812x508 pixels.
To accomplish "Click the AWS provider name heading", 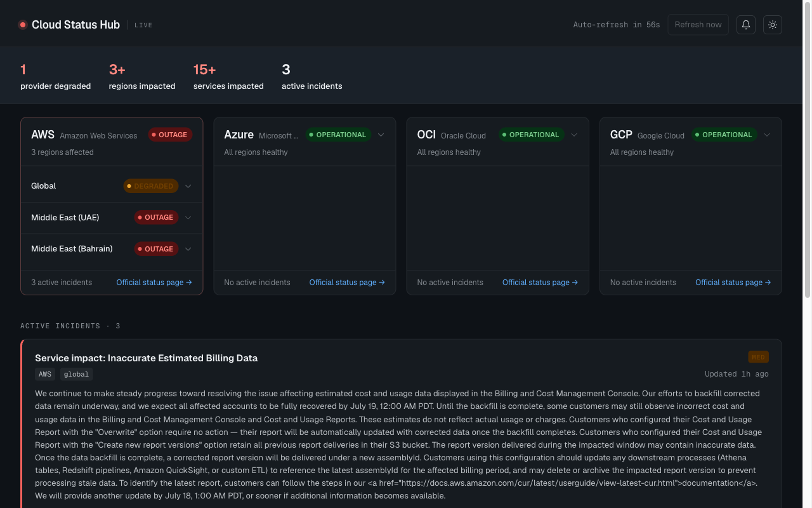I will pos(43,135).
